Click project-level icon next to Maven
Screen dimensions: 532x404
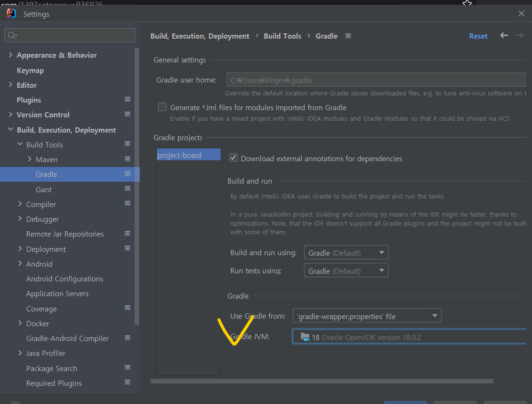pos(128,159)
